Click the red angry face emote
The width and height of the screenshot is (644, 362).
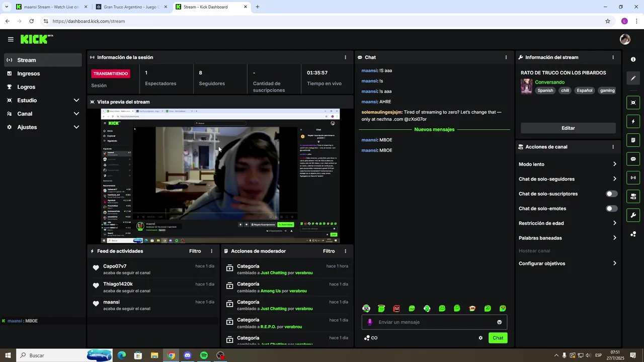point(396,308)
